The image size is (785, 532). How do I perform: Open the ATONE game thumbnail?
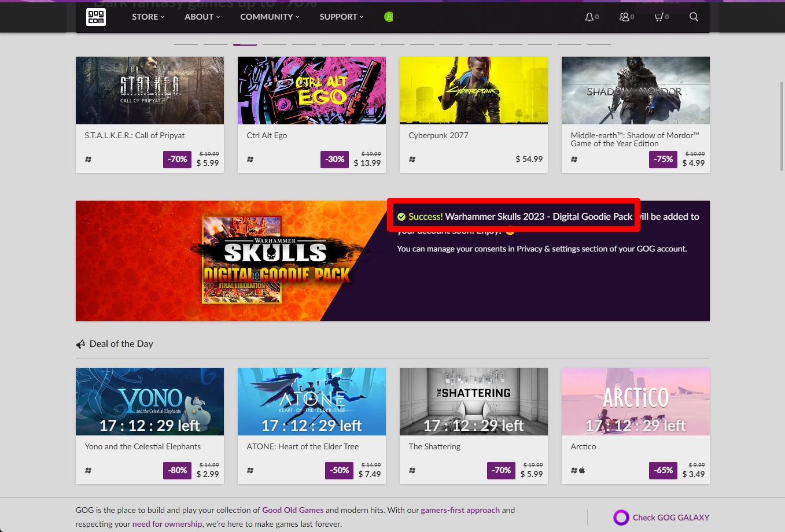pos(312,401)
